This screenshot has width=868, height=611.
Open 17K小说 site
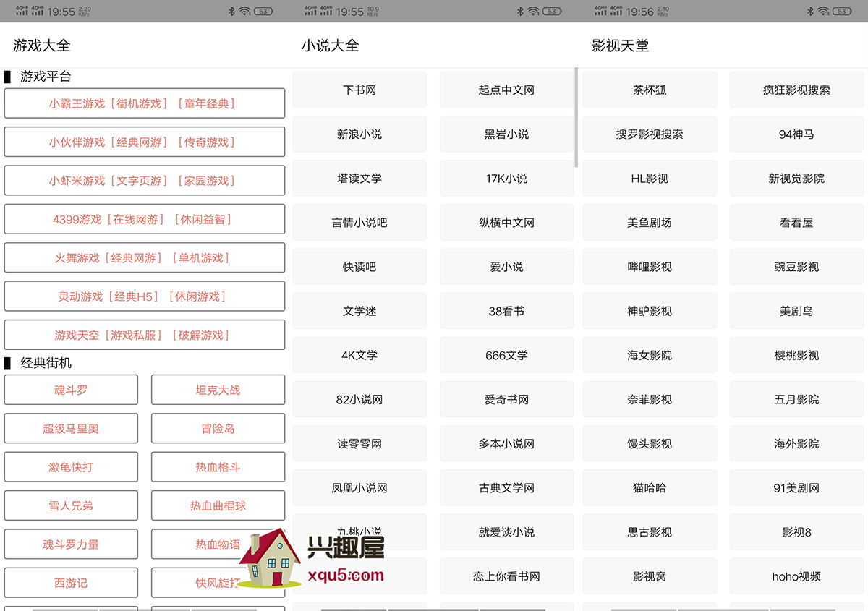[506, 178]
